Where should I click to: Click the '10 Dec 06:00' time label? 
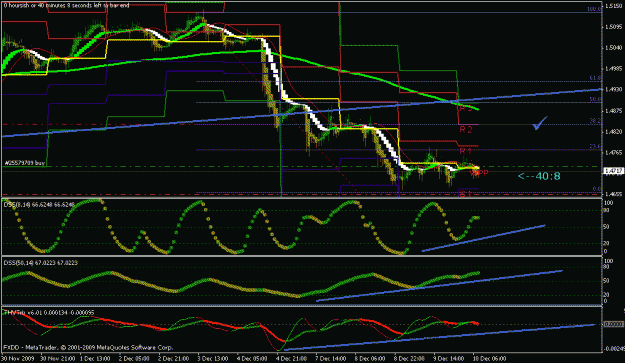pos(489,359)
